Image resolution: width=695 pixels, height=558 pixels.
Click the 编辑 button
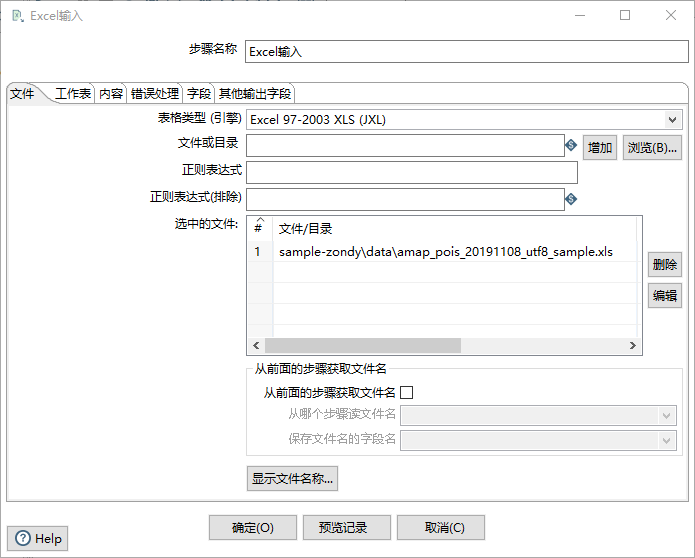(x=664, y=295)
